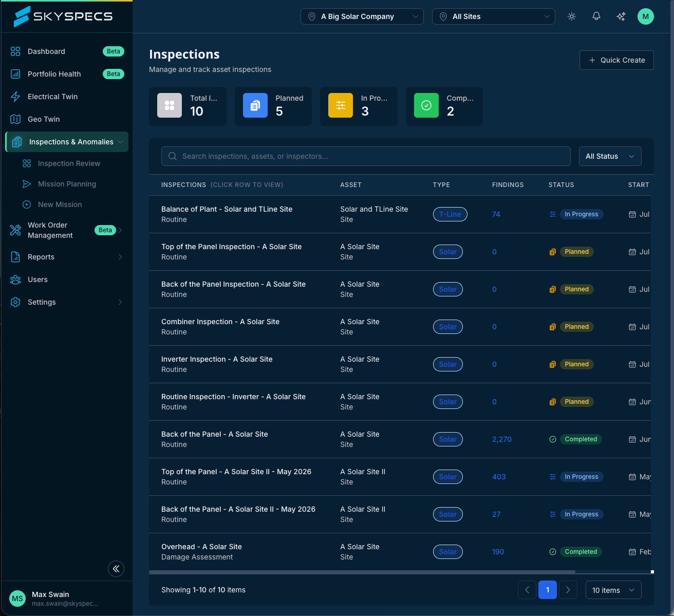Go to previous page arrow
Viewport: 674px width, 616px height.
point(527,590)
